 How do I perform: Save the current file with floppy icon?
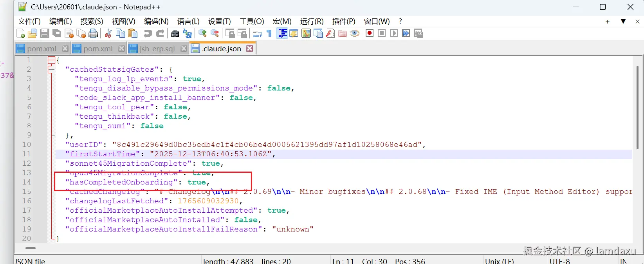pos(45,33)
